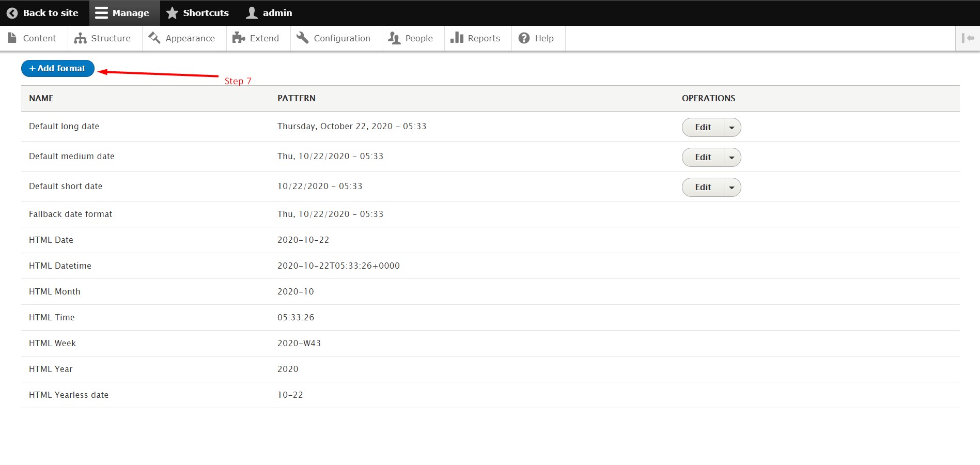The width and height of the screenshot is (980, 465).
Task: Toggle toolbar orientation with the edge icon
Action: tap(968, 38)
